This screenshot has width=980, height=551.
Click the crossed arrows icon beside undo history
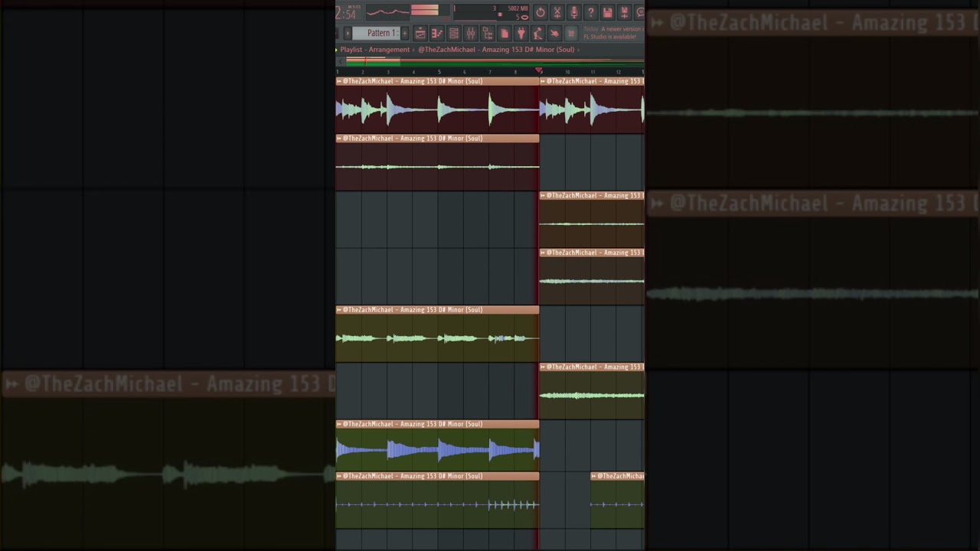click(557, 12)
